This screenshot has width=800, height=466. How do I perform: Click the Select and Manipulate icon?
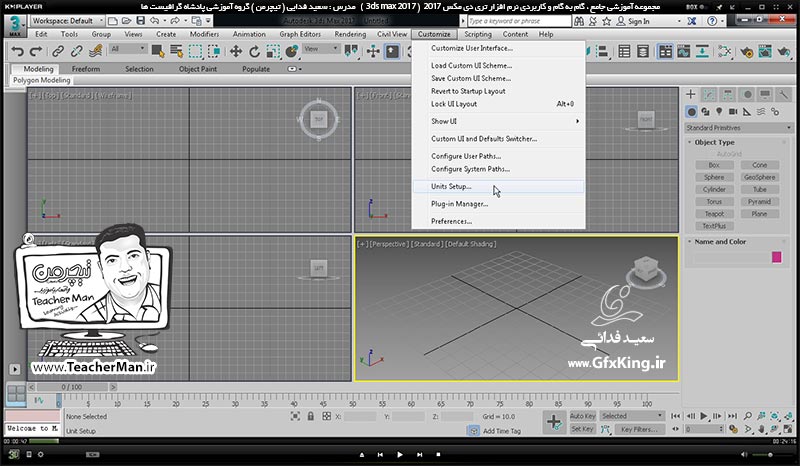pyautogui.click(x=373, y=52)
